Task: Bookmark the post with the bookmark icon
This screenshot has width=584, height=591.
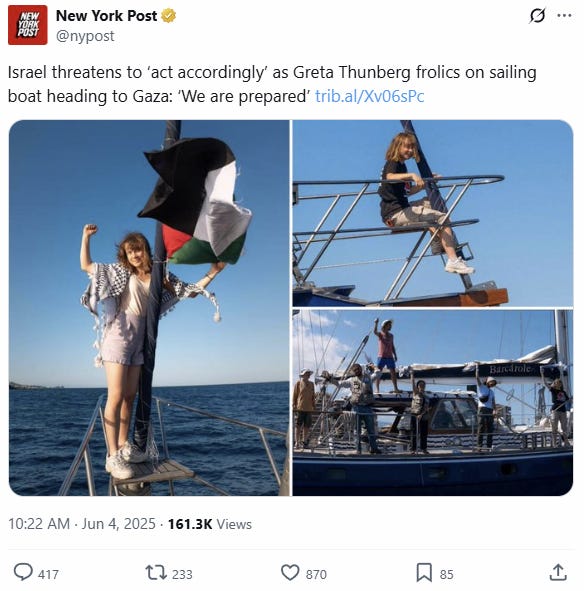Action: point(424,573)
